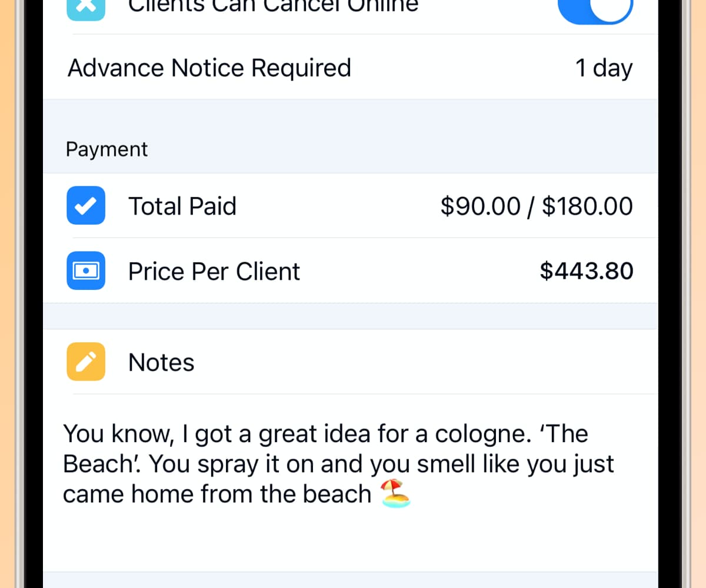The height and width of the screenshot is (588, 706).
Task: Click the beach umbrella emoji
Action: pos(395,493)
